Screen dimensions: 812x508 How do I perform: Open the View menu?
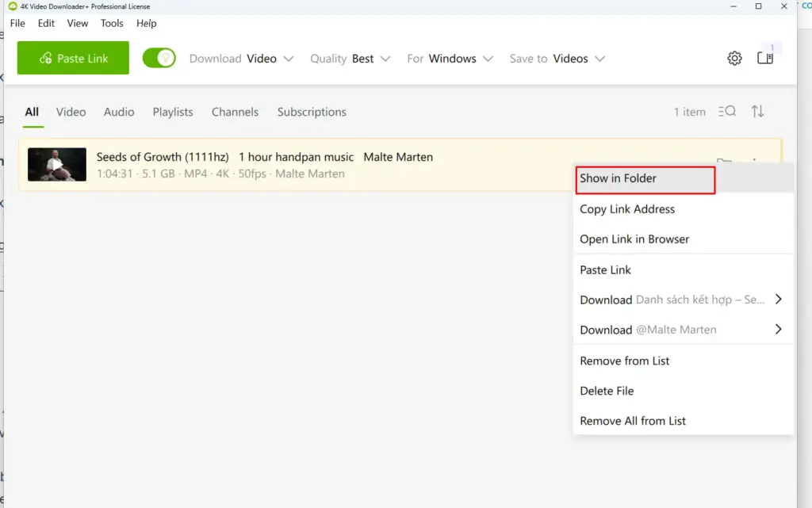tap(78, 23)
